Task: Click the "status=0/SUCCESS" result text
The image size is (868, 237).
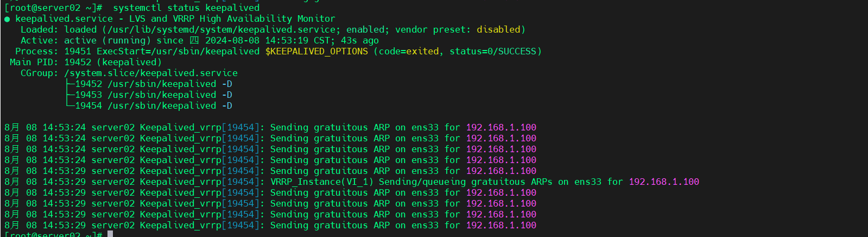Action: [x=493, y=51]
